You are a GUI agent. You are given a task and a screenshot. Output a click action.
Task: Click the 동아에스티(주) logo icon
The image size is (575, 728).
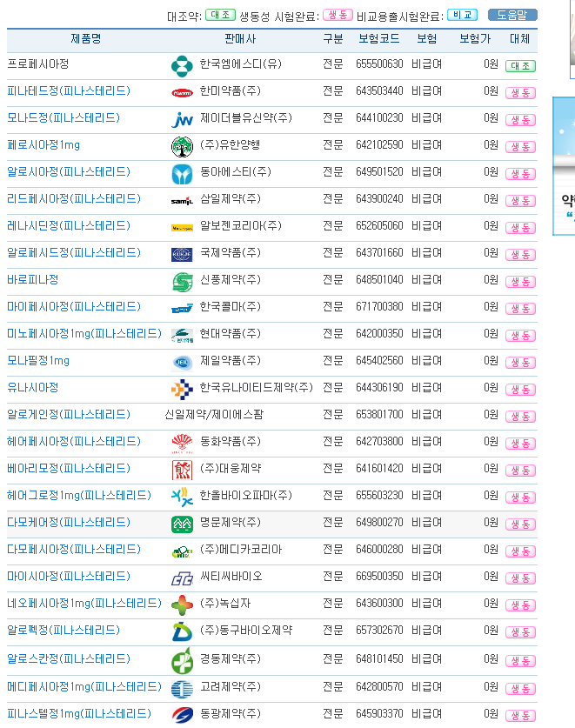tap(182, 174)
